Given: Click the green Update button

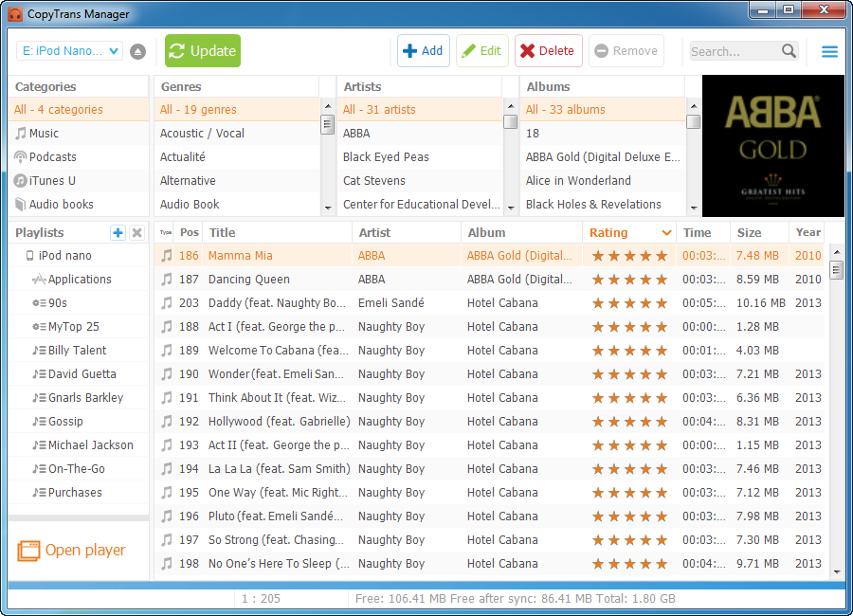Looking at the screenshot, I should [203, 51].
